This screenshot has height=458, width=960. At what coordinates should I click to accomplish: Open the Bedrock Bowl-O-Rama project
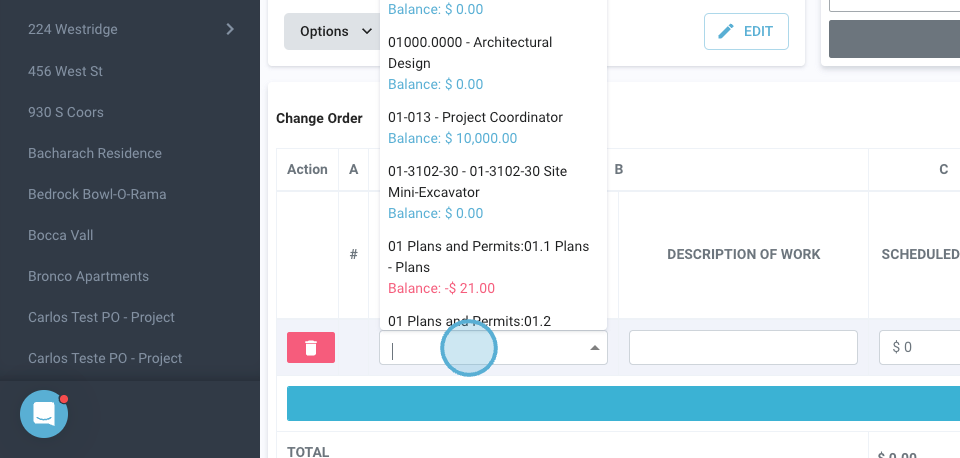tap(97, 194)
